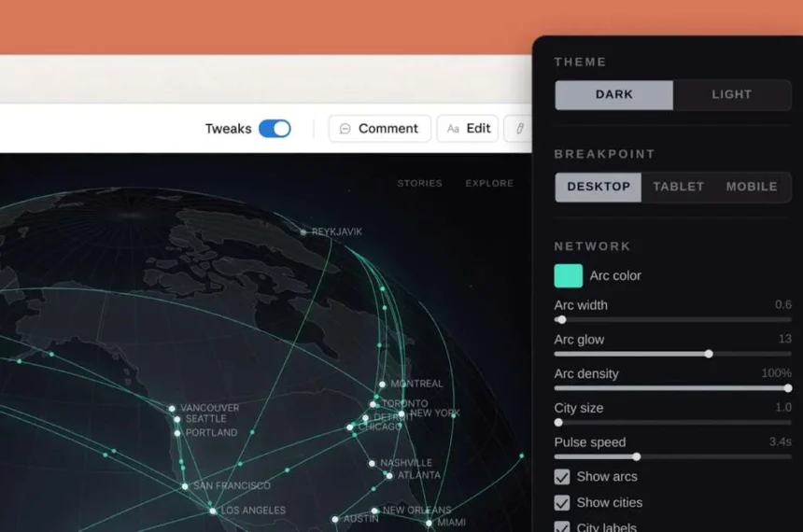Switch the theme to Light
Image resolution: width=803 pixels, height=532 pixels.
731,94
